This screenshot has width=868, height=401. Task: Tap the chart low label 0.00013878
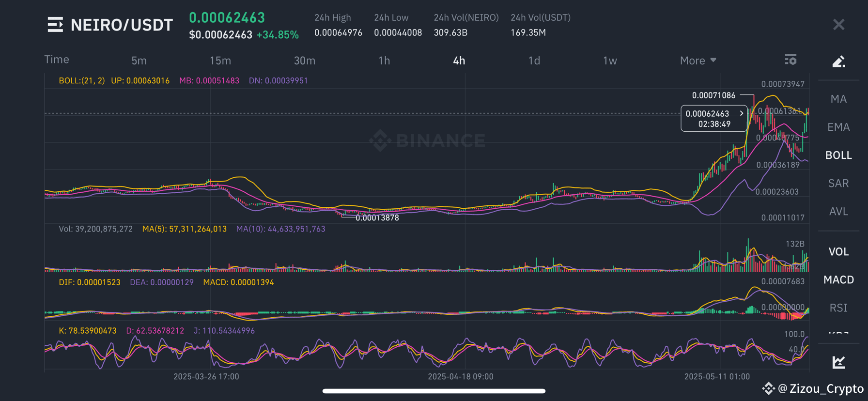[x=377, y=217]
